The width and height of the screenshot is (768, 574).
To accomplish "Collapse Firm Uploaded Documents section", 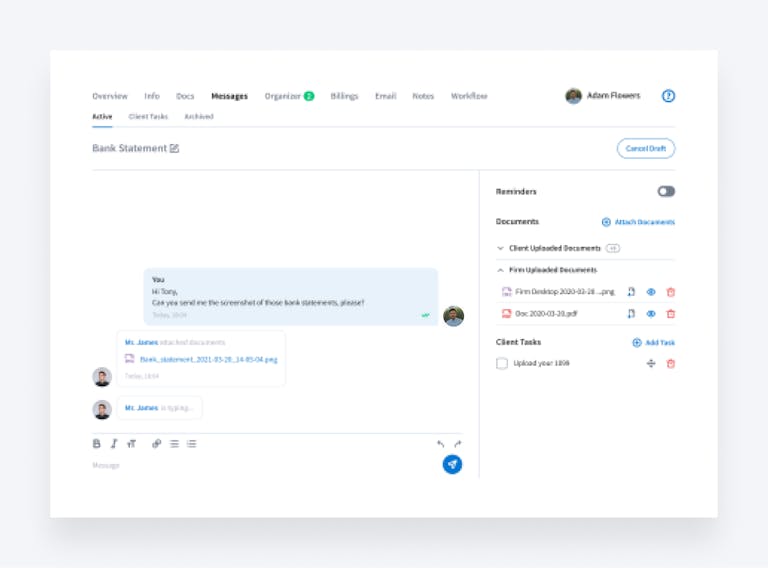I will [500, 270].
